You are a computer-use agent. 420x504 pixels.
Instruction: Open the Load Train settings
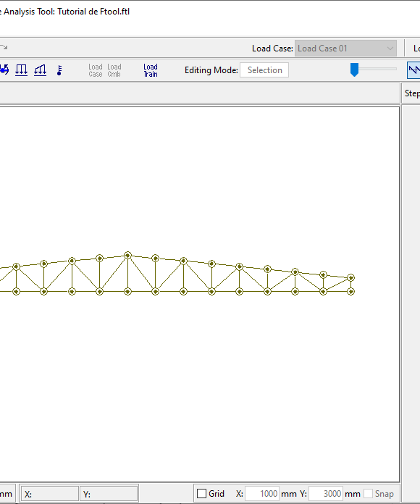[151, 70]
